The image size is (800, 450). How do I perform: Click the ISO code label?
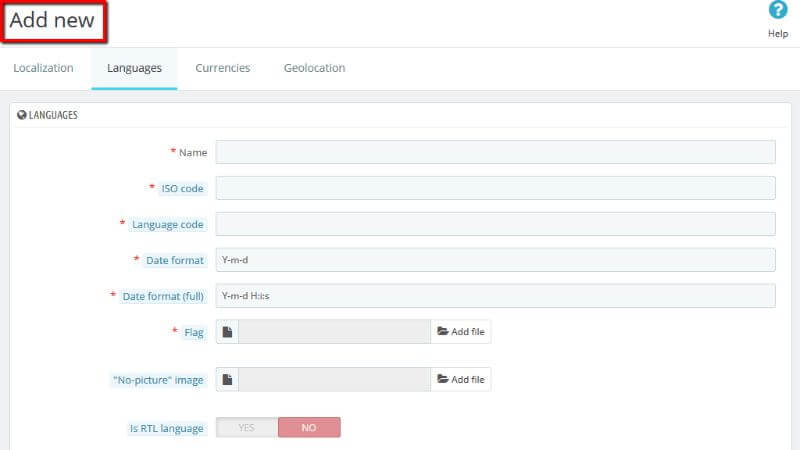click(182, 189)
